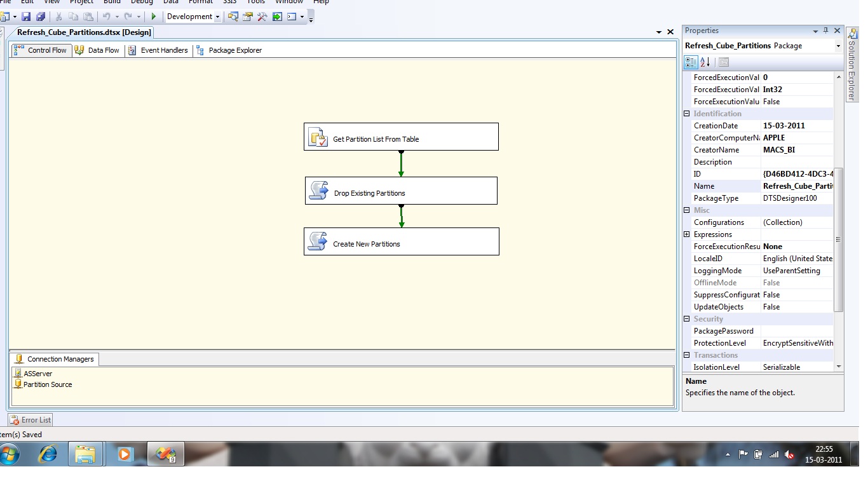Select the ASServer connection manager
Viewport: 868px width, 488px height.
point(37,373)
